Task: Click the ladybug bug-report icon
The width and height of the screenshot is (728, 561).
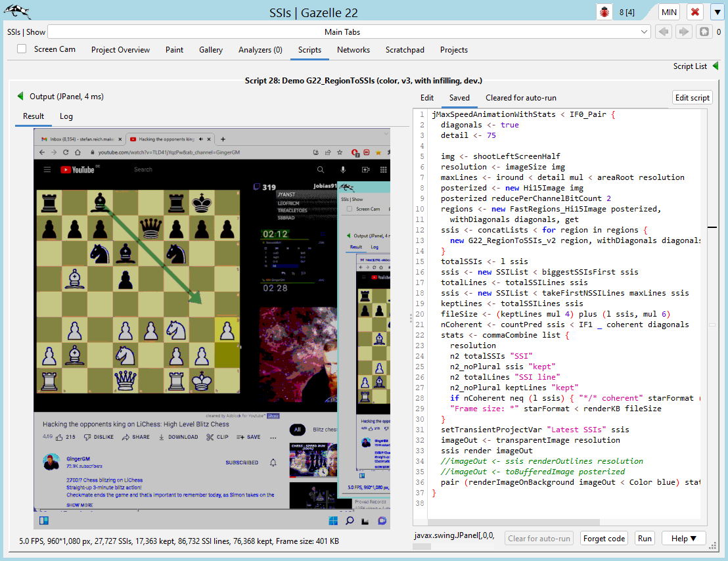Action: click(x=604, y=12)
